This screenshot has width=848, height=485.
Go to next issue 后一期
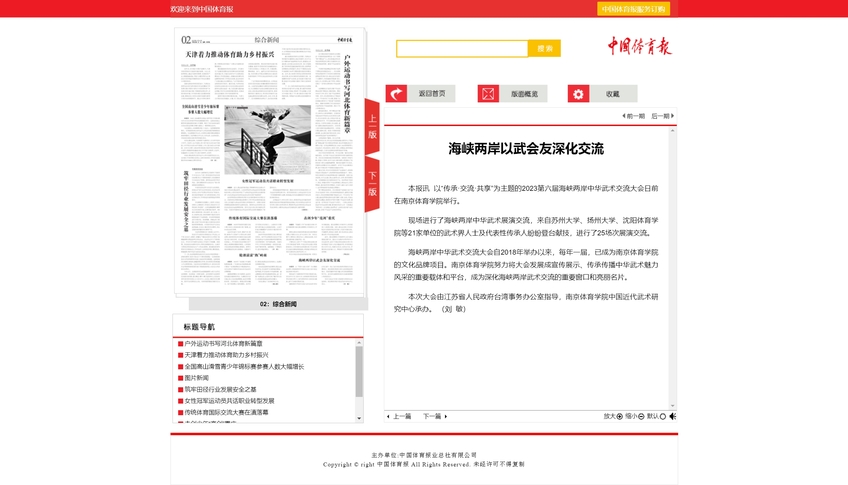click(x=661, y=116)
